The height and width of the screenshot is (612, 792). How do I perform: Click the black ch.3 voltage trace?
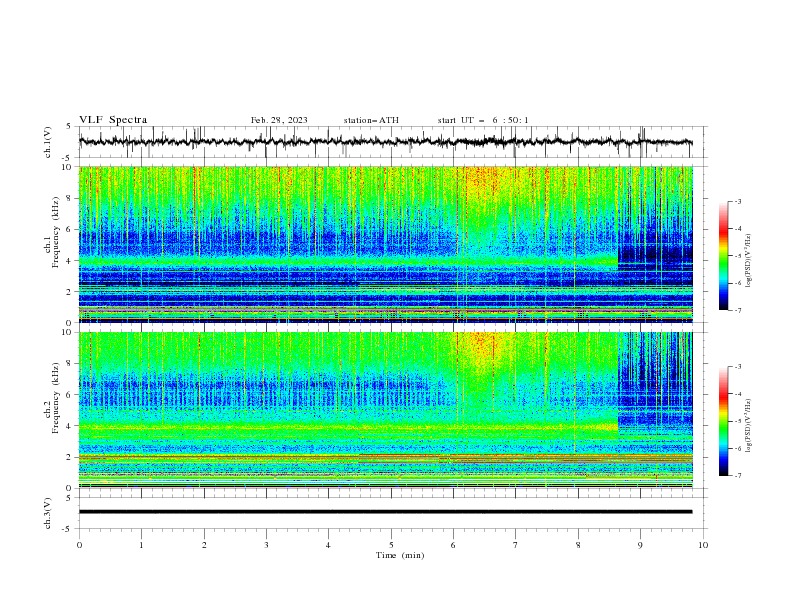tap(385, 512)
